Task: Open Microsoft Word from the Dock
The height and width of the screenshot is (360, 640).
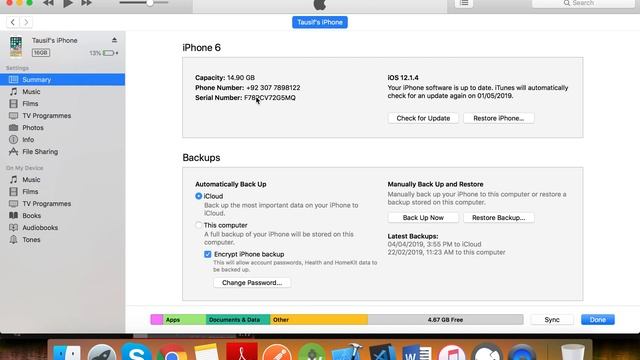Action: [416, 353]
